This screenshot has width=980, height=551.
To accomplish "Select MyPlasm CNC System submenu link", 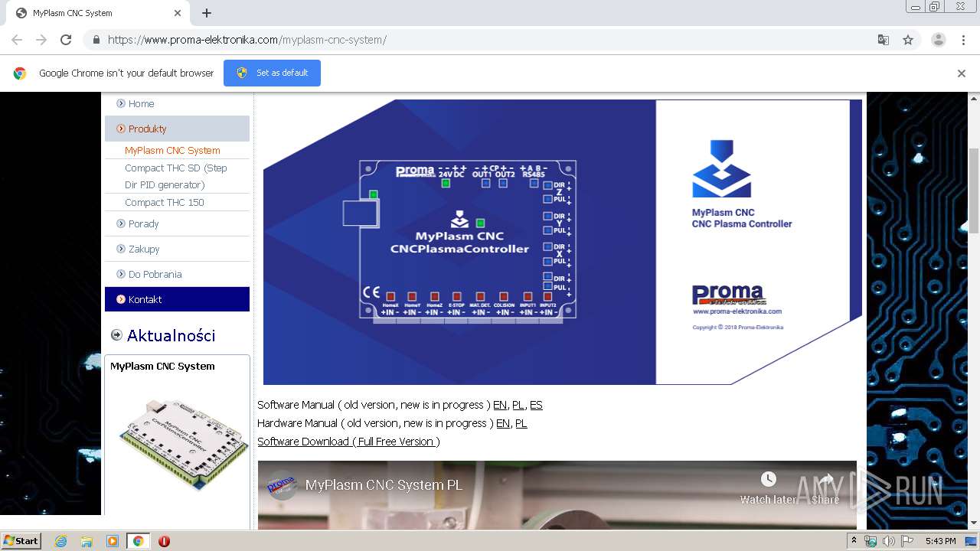I will click(x=172, y=151).
